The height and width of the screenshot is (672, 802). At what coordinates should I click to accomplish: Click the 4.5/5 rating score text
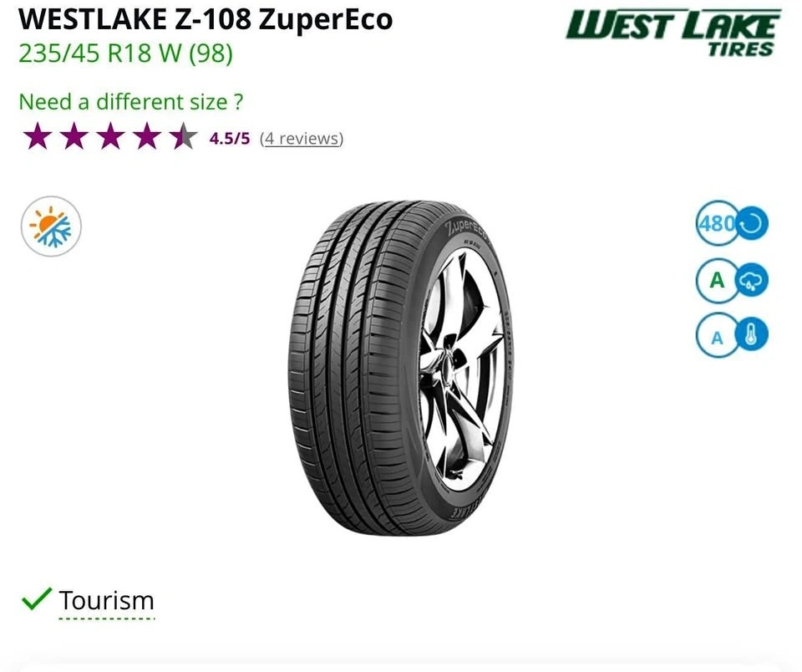click(x=230, y=138)
